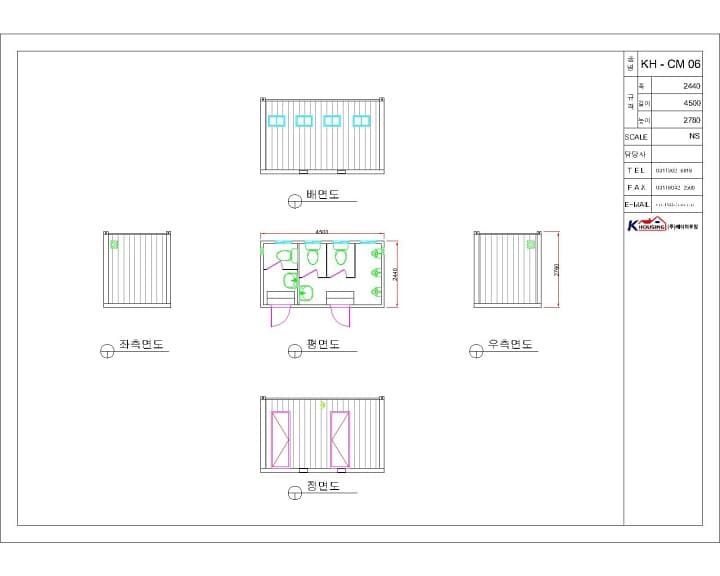Click the view marker circle beside '좌측면도'
This screenshot has height=576, width=720.
pos(107,351)
